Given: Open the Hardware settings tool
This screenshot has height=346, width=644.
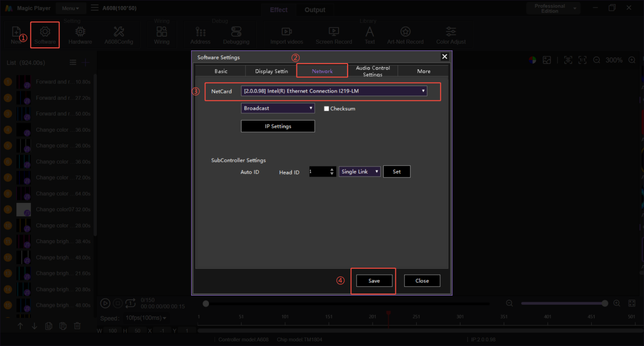Looking at the screenshot, I should [80, 35].
